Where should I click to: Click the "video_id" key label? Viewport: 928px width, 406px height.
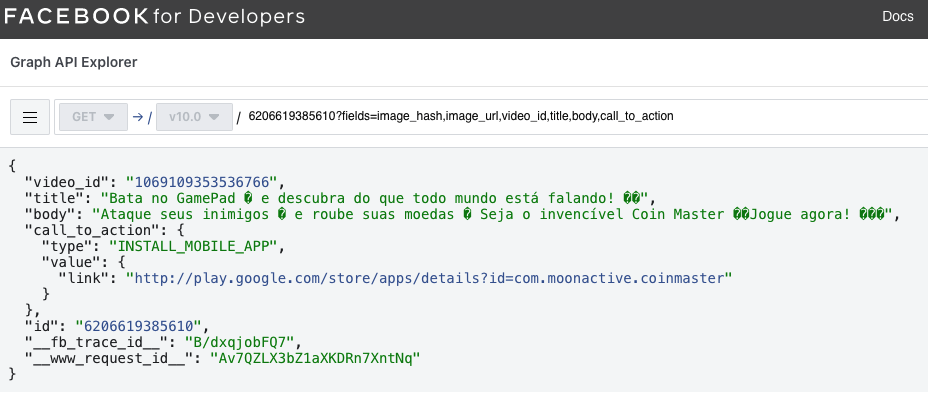point(66,182)
